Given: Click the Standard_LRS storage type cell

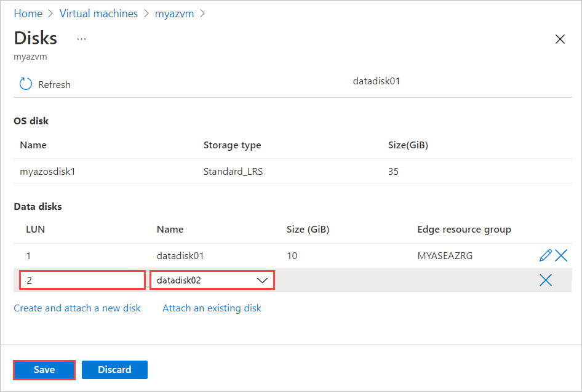Looking at the screenshot, I should [233, 171].
